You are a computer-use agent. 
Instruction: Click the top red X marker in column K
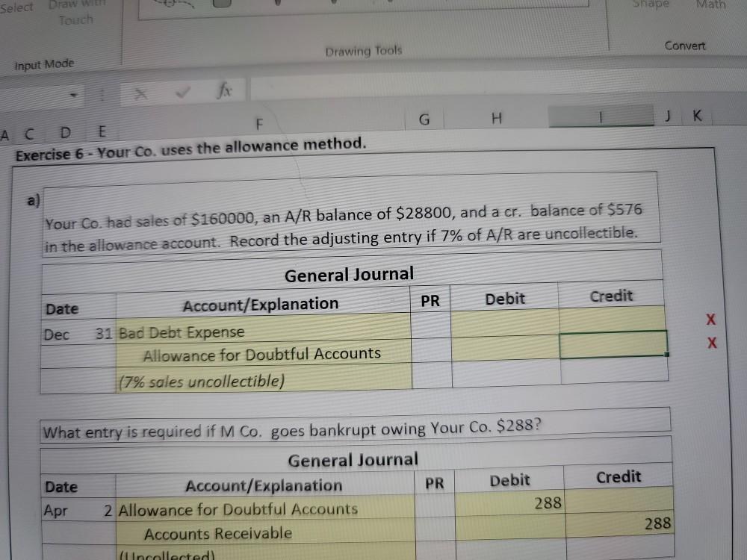point(710,319)
